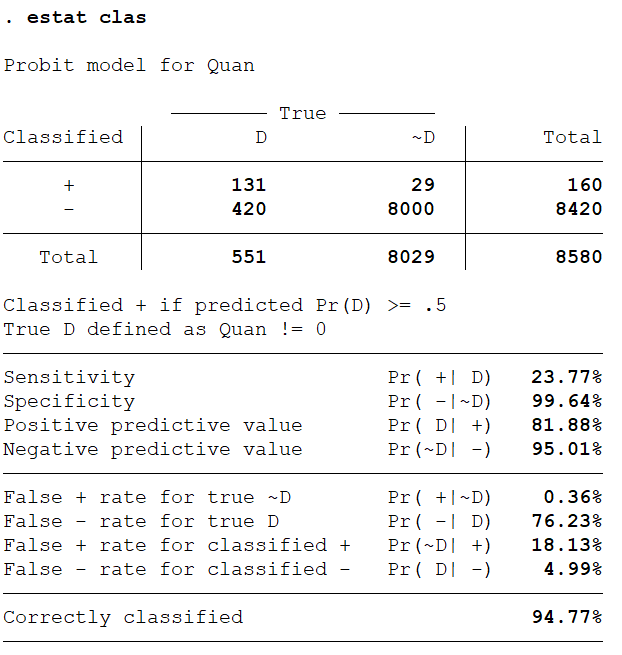
Task: Click the column total 551
Action: pyautogui.click(x=248, y=257)
